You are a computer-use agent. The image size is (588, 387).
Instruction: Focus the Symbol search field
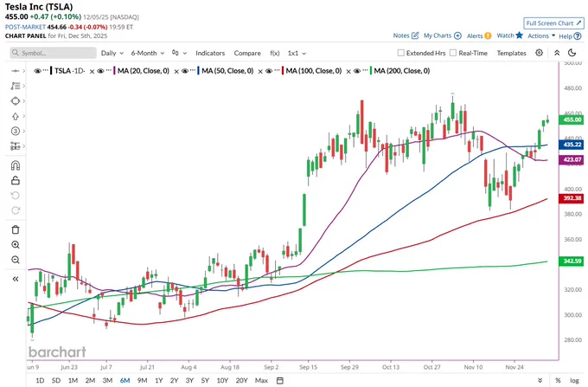coord(54,53)
